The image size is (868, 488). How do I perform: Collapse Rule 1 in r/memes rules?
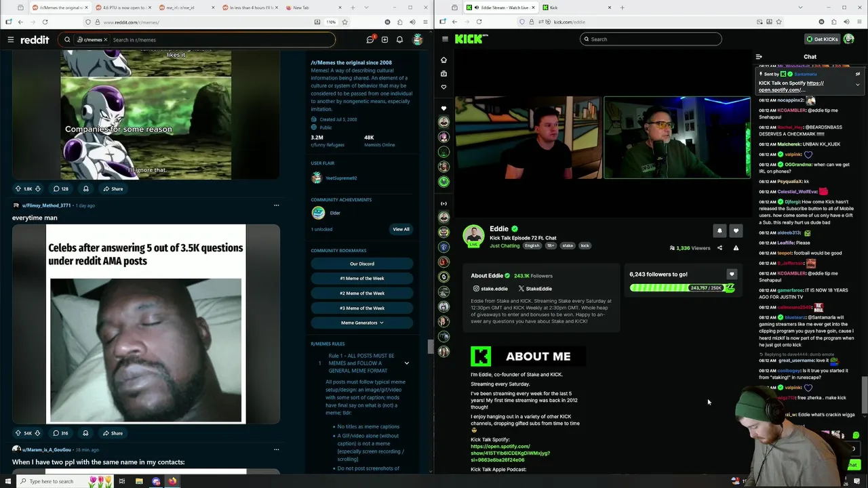point(406,363)
